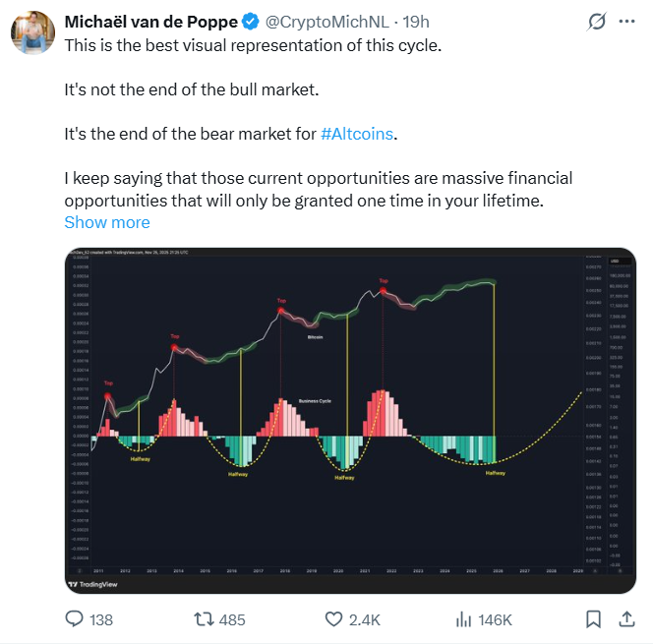Click Michaël van de Poppe's profile avatar
The image size is (653, 644).
coord(31,32)
